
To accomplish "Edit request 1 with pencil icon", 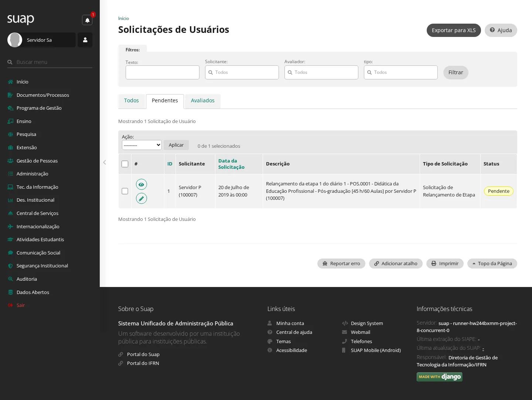I will tap(141, 198).
